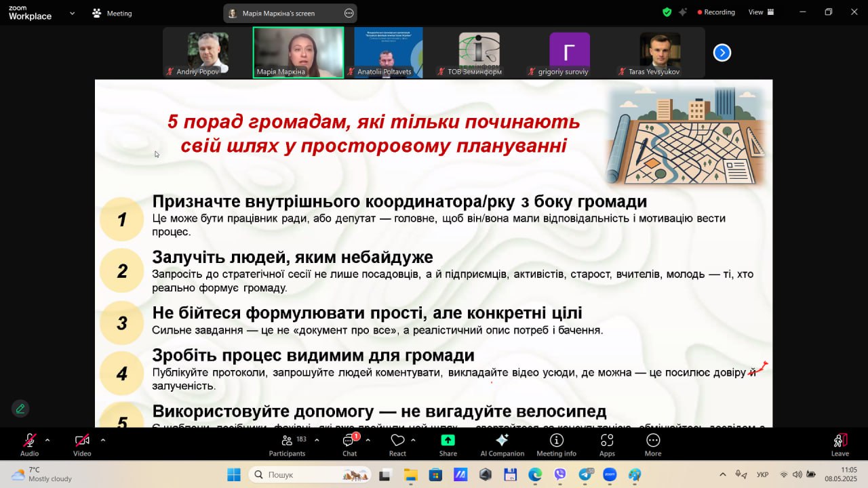
Task: Expand audio settings arrow next to Audio
Action: pos(47,440)
